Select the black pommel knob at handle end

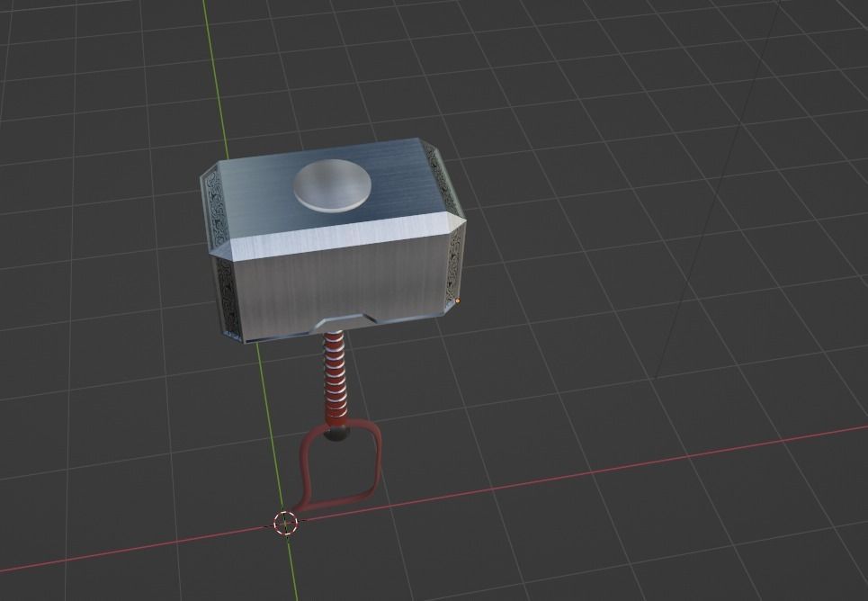(336, 433)
